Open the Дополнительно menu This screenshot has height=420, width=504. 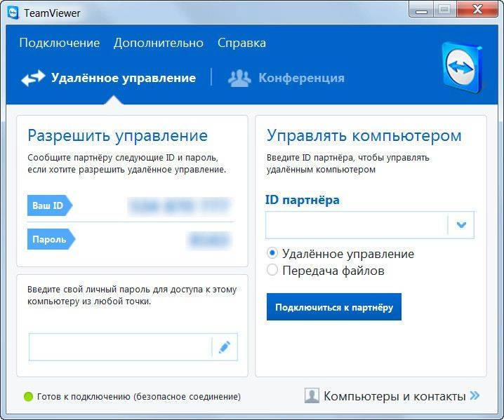[159, 43]
